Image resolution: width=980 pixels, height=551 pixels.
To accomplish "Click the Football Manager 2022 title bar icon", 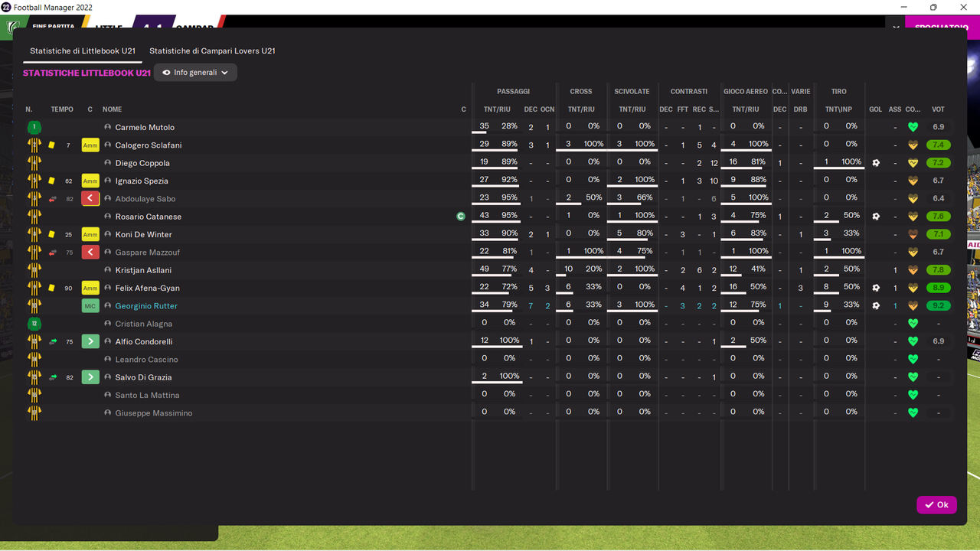I will tap(6, 7).
